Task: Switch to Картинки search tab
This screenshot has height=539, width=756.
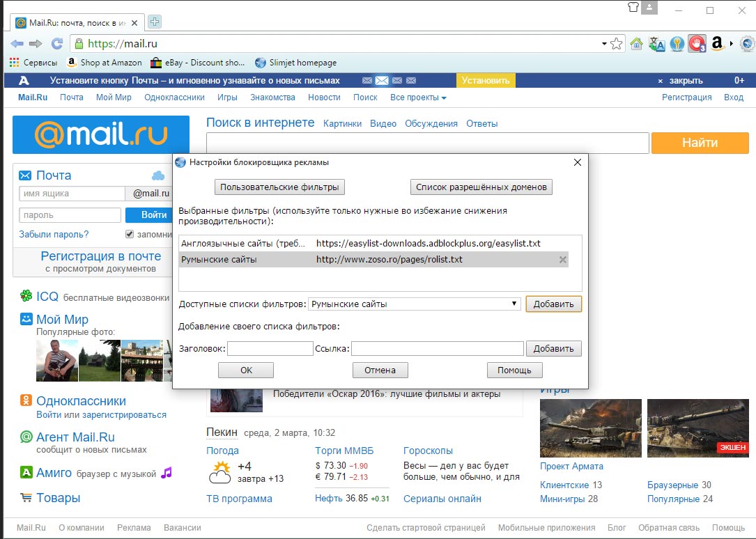Action: coord(342,124)
